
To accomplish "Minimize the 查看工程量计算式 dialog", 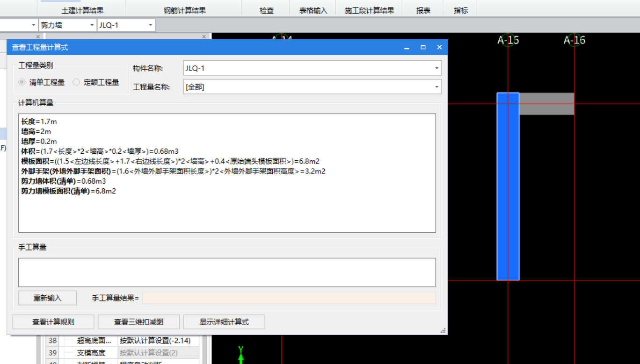I will pyautogui.click(x=407, y=48).
